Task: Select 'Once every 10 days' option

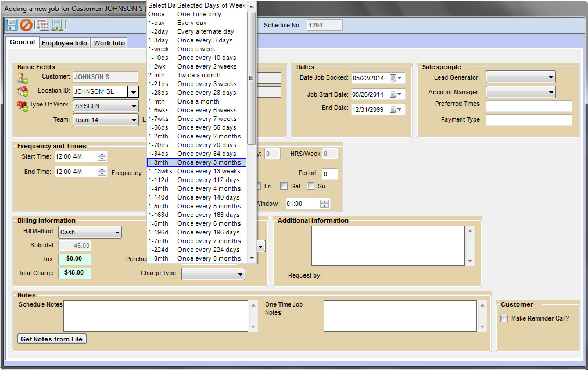Action: click(x=197, y=58)
